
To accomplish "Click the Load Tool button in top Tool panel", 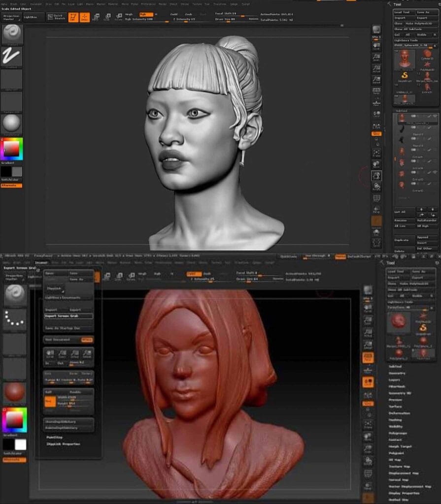I will 404,12.
